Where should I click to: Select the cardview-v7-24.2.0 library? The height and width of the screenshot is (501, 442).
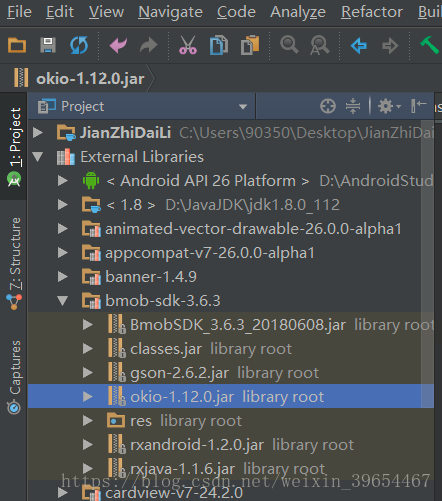pos(174,493)
